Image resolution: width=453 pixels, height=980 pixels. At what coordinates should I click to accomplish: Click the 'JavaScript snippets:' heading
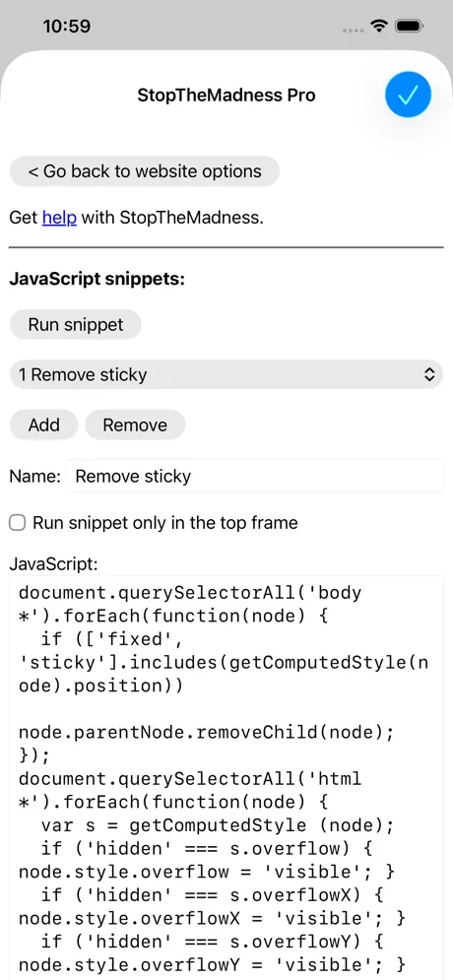(97, 278)
